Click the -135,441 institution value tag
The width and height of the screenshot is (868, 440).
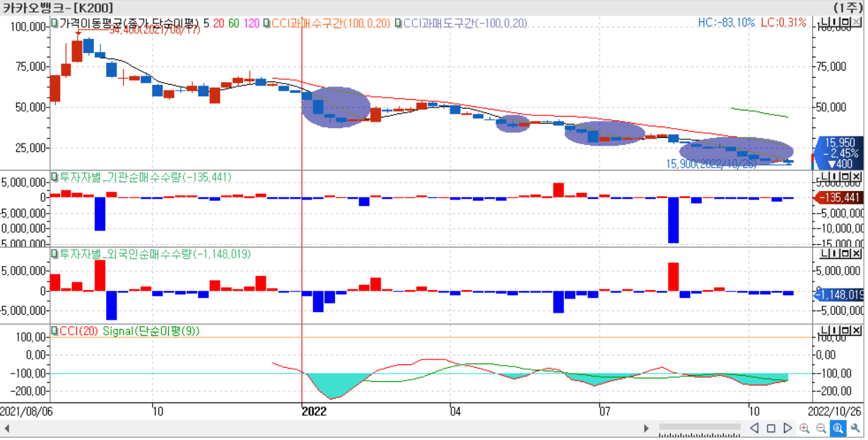point(837,198)
